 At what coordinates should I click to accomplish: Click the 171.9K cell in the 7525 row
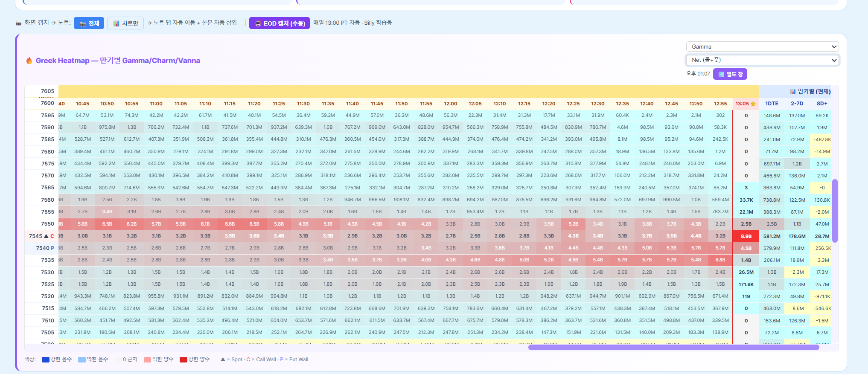coord(746,284)
